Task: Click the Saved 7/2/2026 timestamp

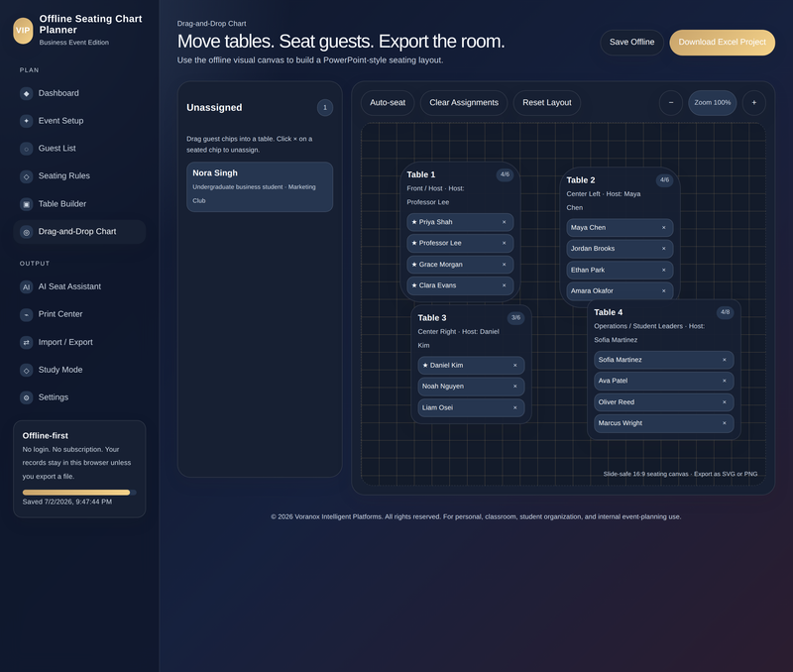Action: (67, 503)
